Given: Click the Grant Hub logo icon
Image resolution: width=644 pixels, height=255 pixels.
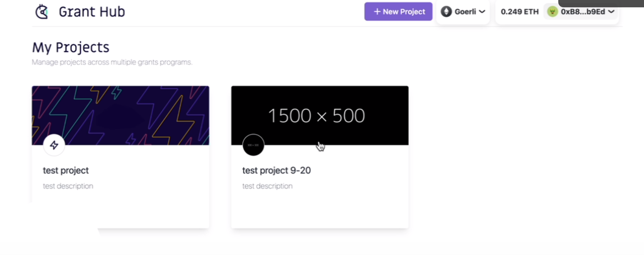Looking at the screenshot, I should (x=42, y=12).
